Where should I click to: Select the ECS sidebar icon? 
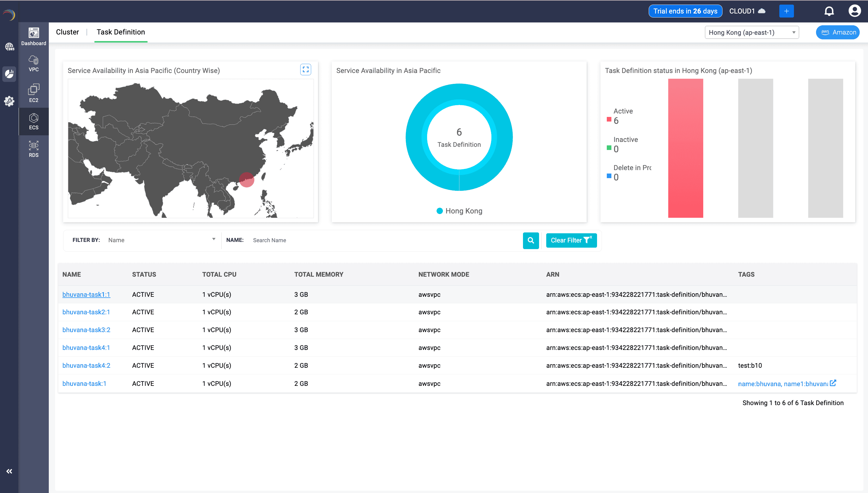[x=34, y=121]
